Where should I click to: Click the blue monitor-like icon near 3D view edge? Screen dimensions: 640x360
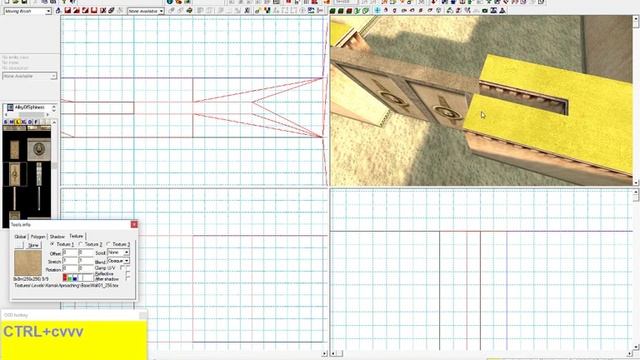click(311, 11)
